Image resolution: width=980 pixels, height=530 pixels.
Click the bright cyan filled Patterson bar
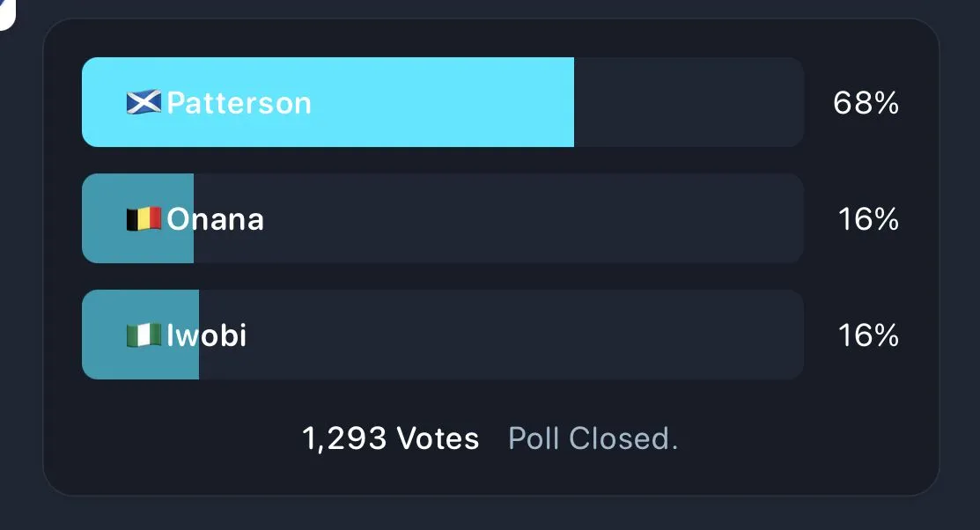pyautogui.click(x=440, y=103)
